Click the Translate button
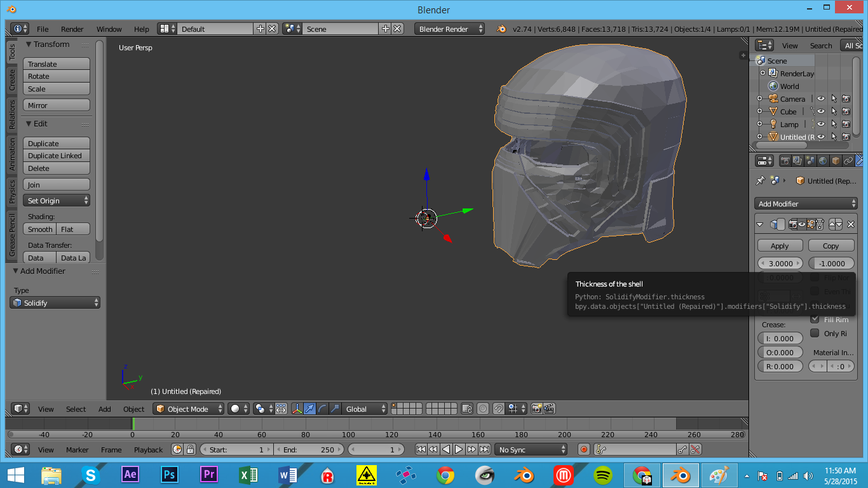The image size is (868, 488). coord(57,64)
